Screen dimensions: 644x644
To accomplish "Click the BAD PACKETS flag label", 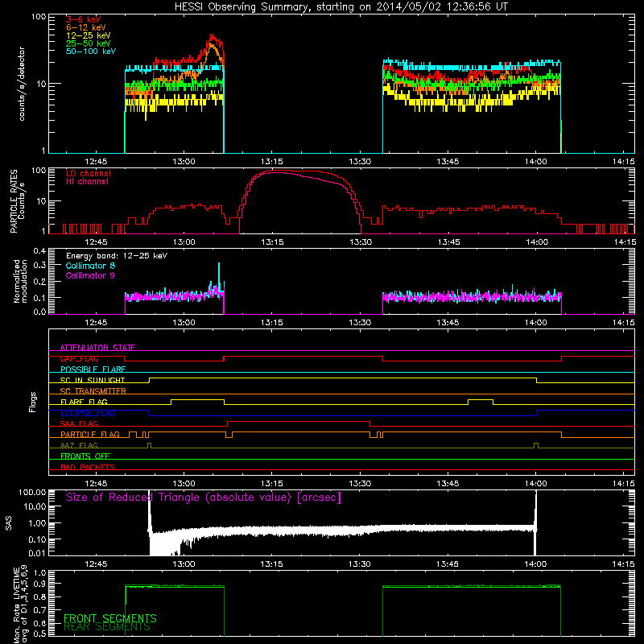I will coord(88,467).
